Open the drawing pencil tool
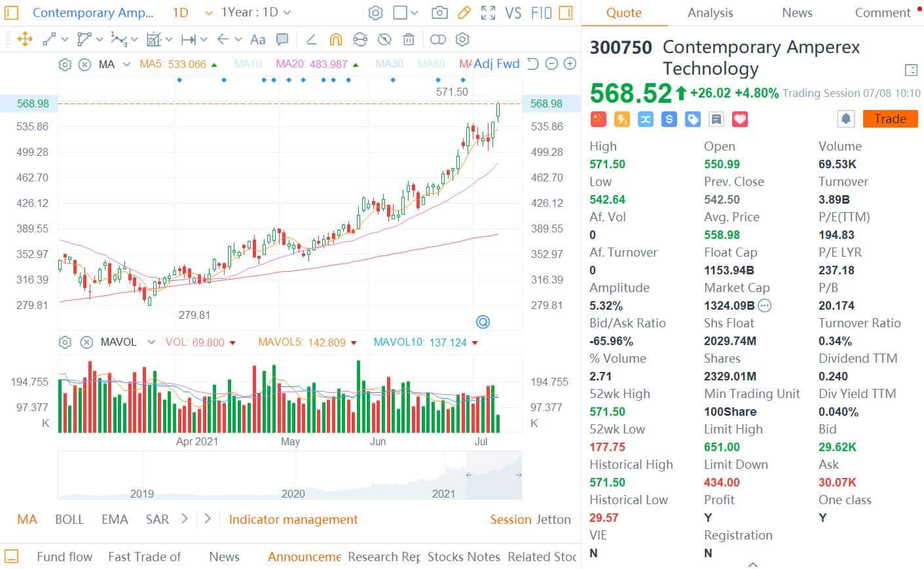 464,12
